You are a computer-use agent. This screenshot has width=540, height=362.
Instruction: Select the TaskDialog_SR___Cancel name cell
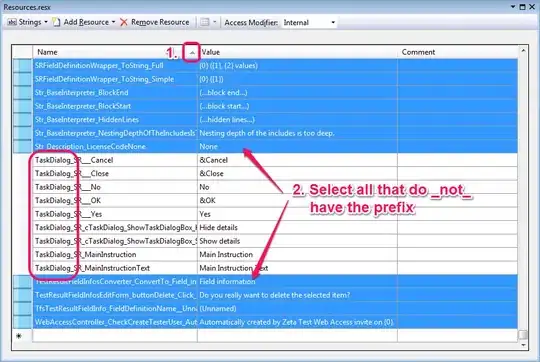click(x=115, y=160)
